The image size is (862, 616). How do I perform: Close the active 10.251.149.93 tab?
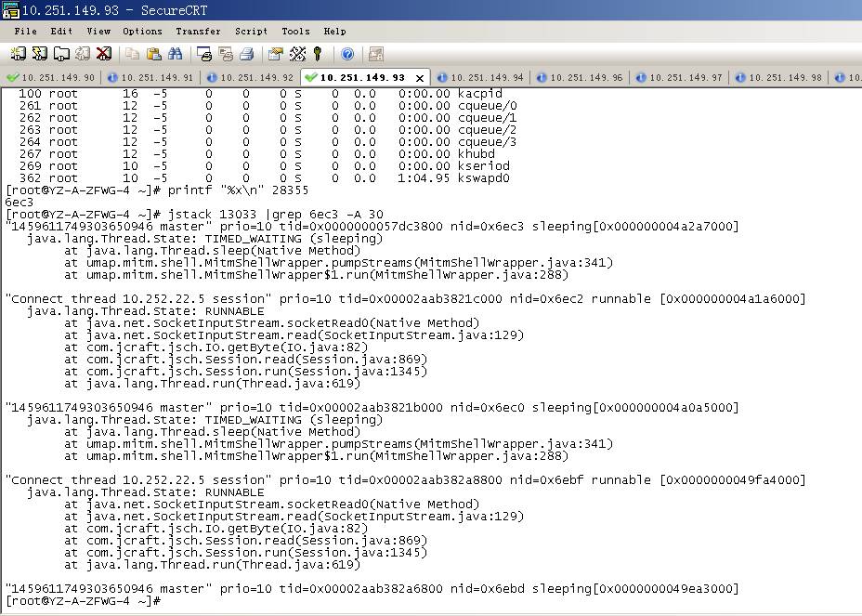[x=419, y=78]
